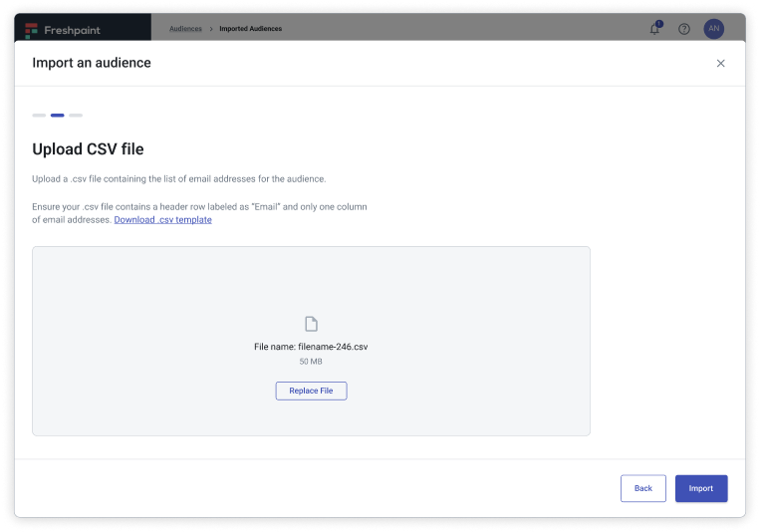The image size is (760, 532).
Task: Open the help question mark icon
Action: (684, 29)
